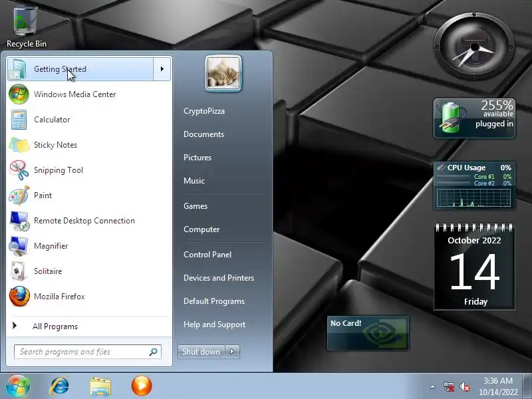This screenshot has width=532, height=399.
Task: Launch Windows Media Center icon
Action: pyautogui.click(x=19, y=94)
